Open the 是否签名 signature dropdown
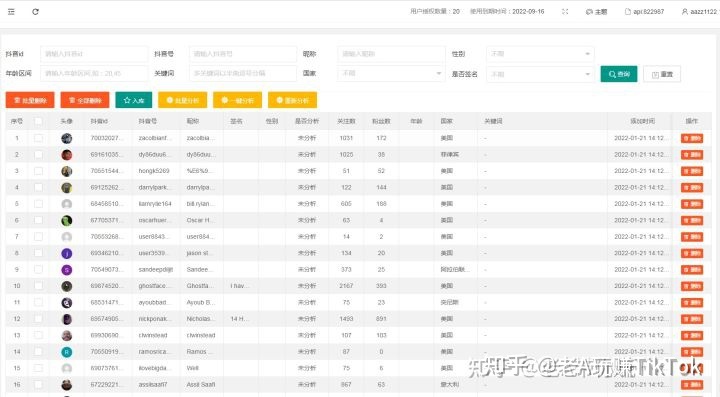This screenshot has height=397, width=720. pos(540,73)
